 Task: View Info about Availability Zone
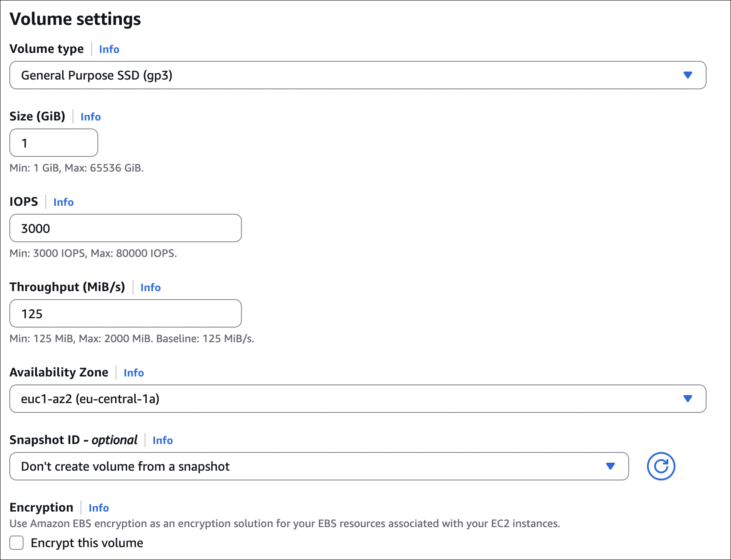pos(133,373)
